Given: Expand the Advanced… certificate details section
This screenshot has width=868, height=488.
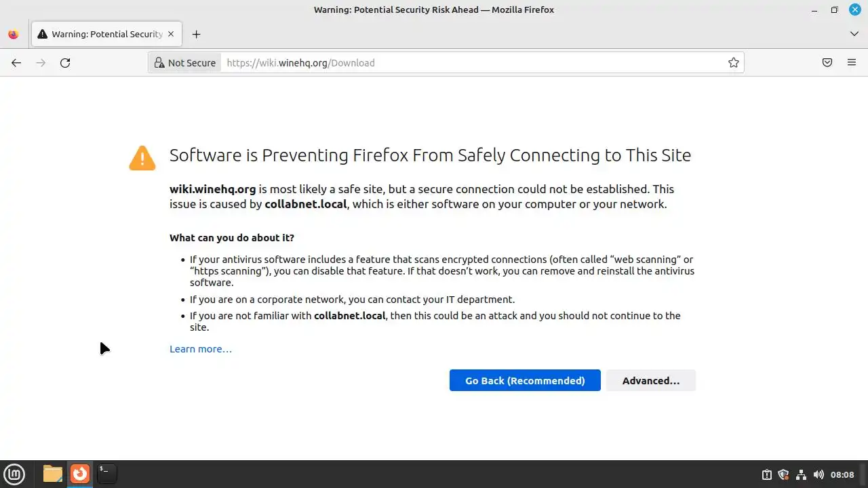Looking at the screenshot, I should (x=650, y=380).
